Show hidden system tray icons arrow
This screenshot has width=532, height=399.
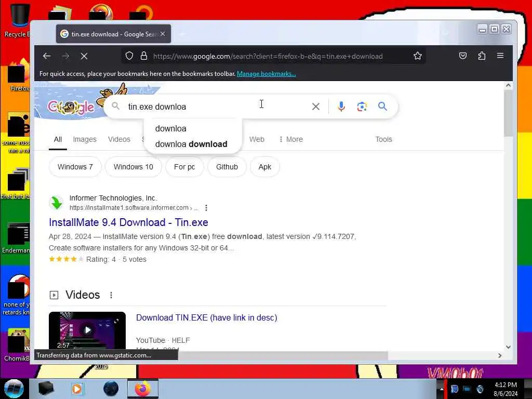point(442,389)
